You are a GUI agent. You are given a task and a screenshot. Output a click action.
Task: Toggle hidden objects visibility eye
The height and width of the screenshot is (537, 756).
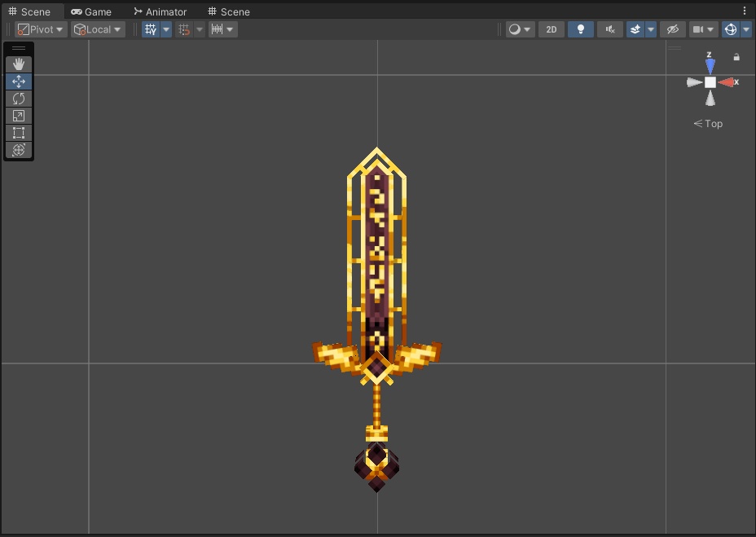(x=673, y=29)
